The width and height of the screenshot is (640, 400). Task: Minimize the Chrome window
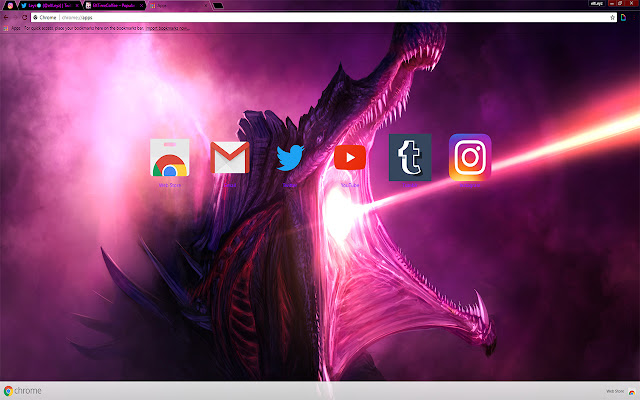(612, 3)
